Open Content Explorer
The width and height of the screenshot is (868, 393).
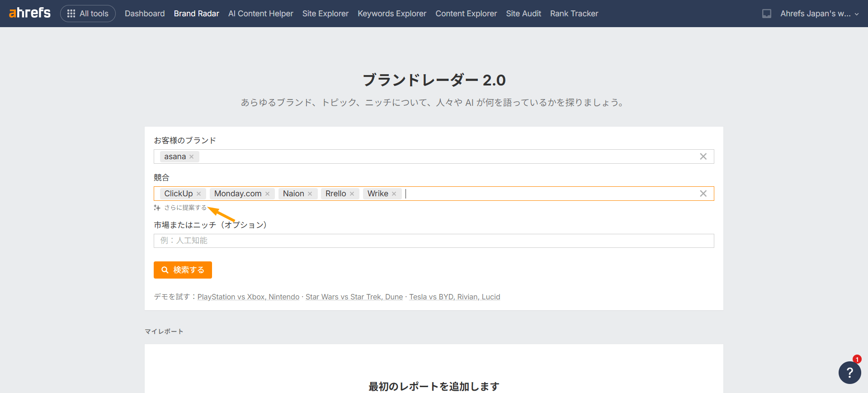pos(466,14)
